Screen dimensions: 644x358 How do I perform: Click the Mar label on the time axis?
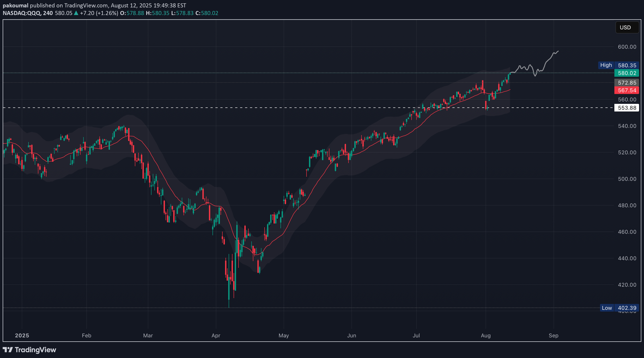pos(148,336)
